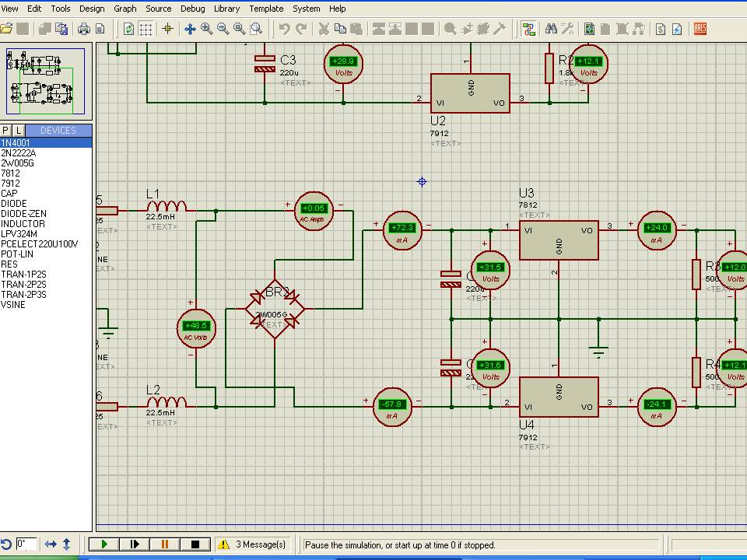Open the 3 Message(s) simulation log
The height and width of the screenshot is (560, 747).
pyautogui.click(x=252, y=544)
